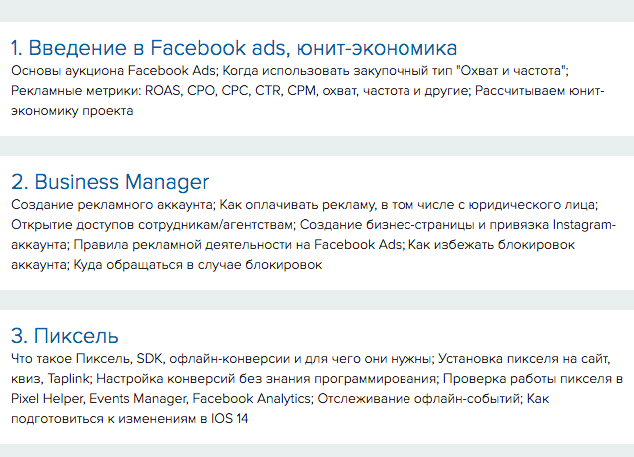Click text "Настройка конверсий без знания программирования"
The height and width of the screenshot is (457, 634).
pos(266,379)
